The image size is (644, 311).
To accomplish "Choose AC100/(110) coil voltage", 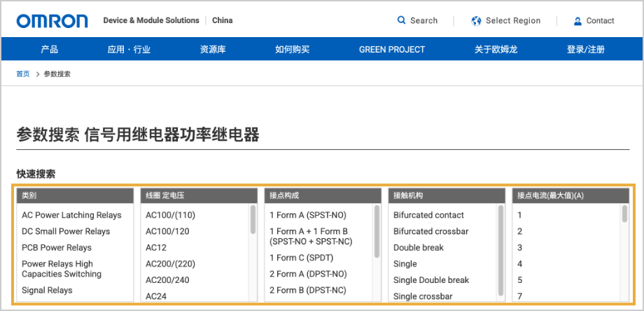I will [x=170, y=215].
